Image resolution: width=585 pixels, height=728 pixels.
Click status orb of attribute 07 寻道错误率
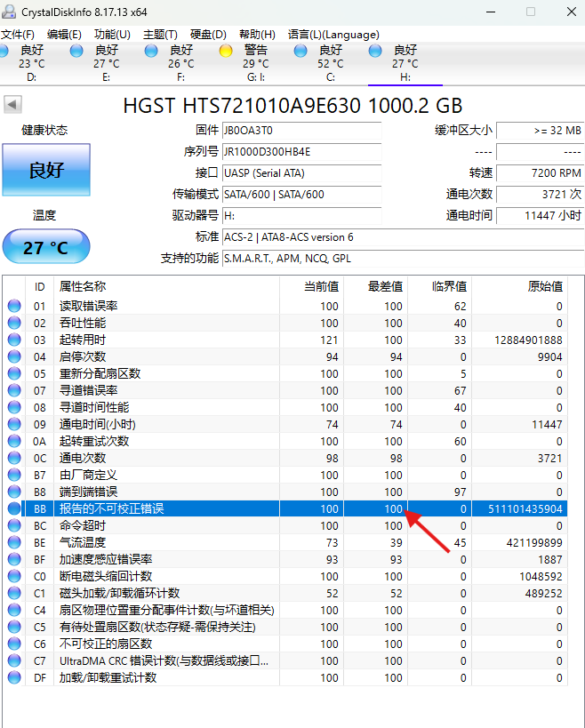(x=14, y=390)
